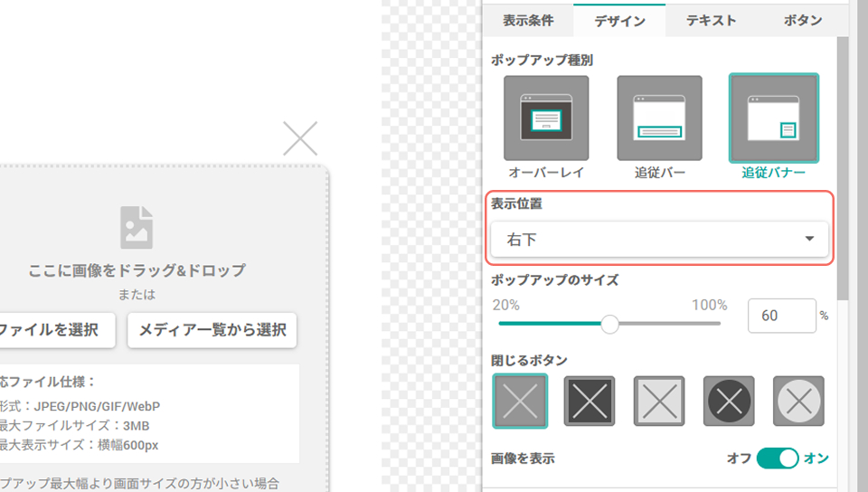This screenshot has width=868, height=492.
Task: Click the popup size slider handle
Action: click(x=609, y=325)
